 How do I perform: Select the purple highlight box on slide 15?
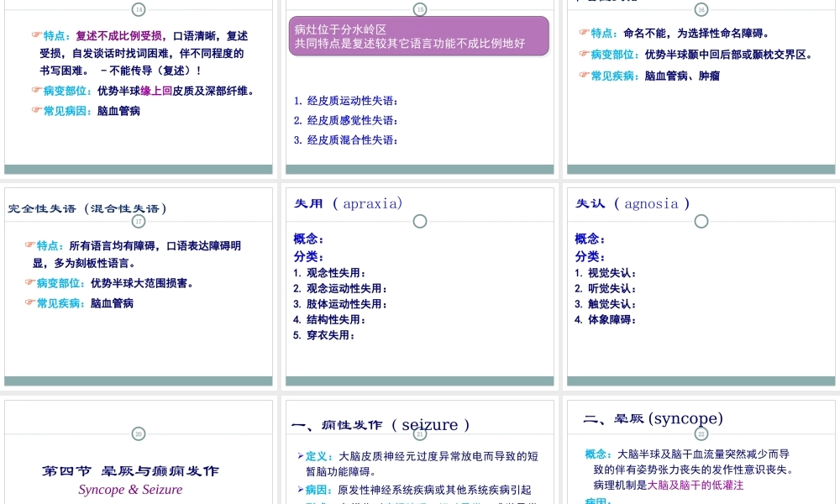(418, 35)
